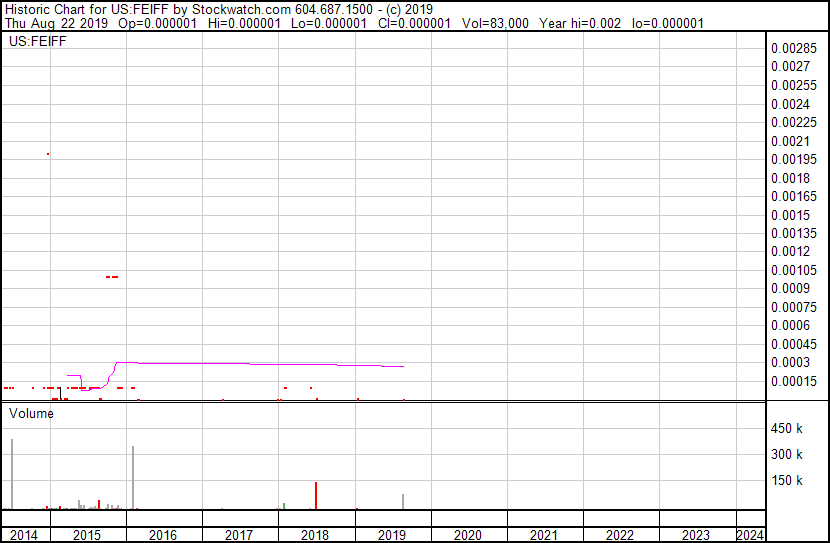Click the gray volume bar in 2019
The height and width of the screenshot is (543, 830).
pyautogui.click(x=403, y=502)
